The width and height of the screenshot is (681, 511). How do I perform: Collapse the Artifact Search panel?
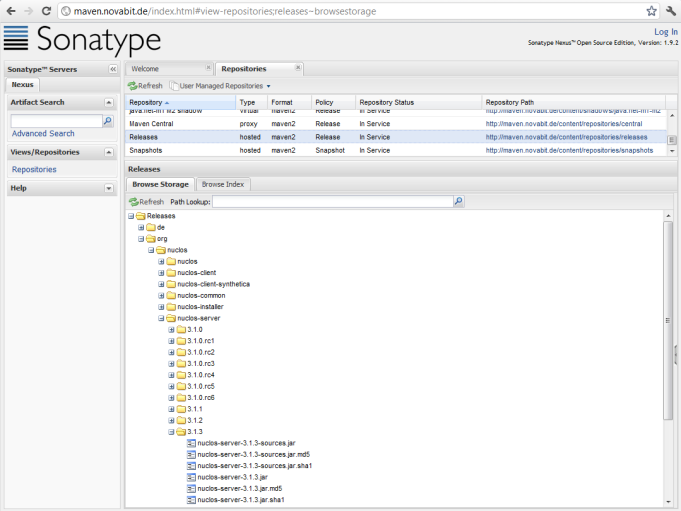click(x=109, y=102)
